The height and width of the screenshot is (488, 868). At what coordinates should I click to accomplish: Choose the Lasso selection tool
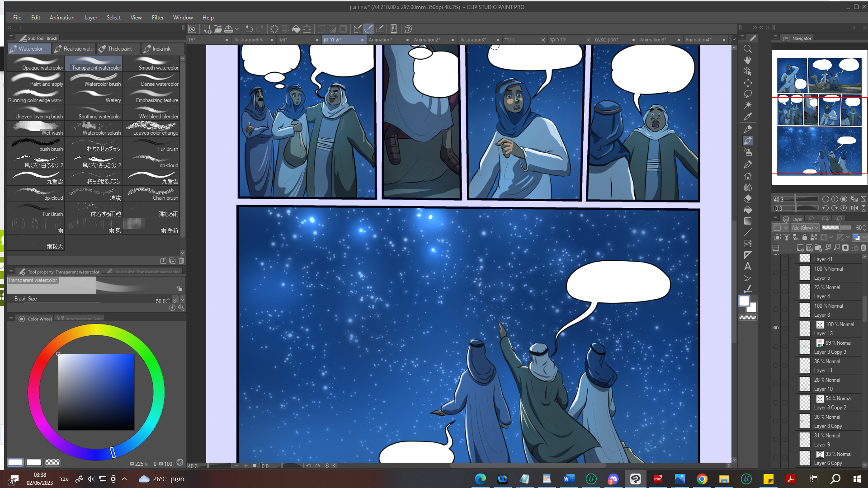point(748,94)
